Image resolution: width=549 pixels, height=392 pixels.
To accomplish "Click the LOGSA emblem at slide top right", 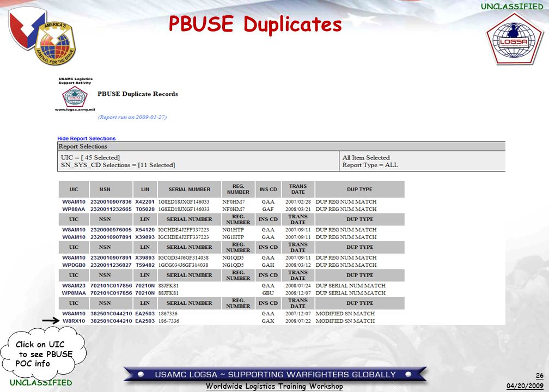I will 514,39.
